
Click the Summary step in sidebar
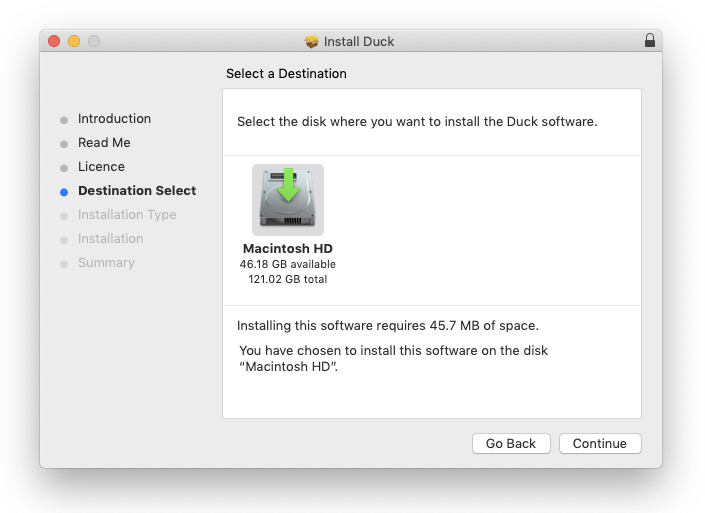106,263
